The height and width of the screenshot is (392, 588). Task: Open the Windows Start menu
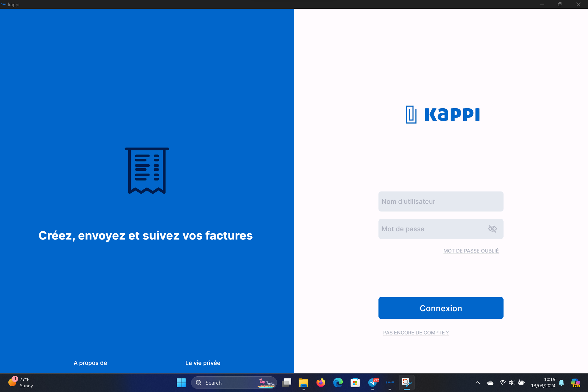click(181, 383)
